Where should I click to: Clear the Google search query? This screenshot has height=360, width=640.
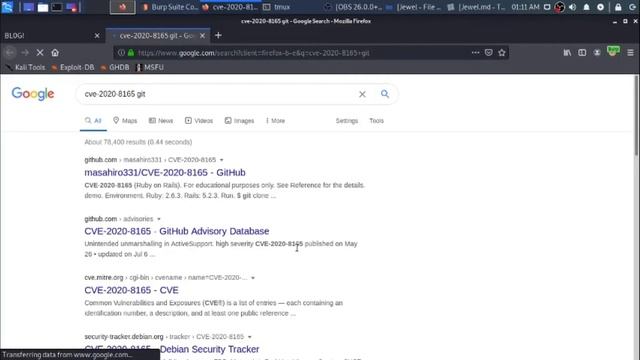pos(362,94)
